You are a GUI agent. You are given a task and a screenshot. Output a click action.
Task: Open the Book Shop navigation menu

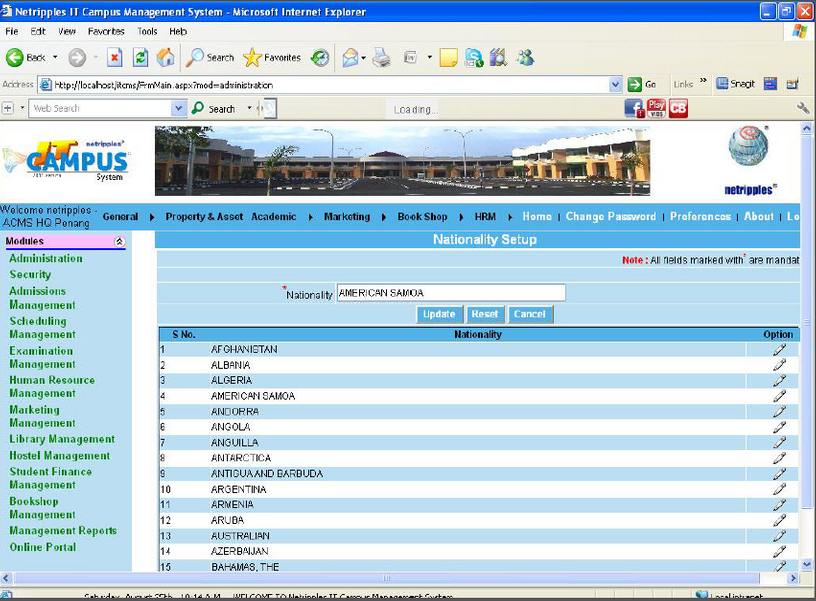(x=423, y=216)
